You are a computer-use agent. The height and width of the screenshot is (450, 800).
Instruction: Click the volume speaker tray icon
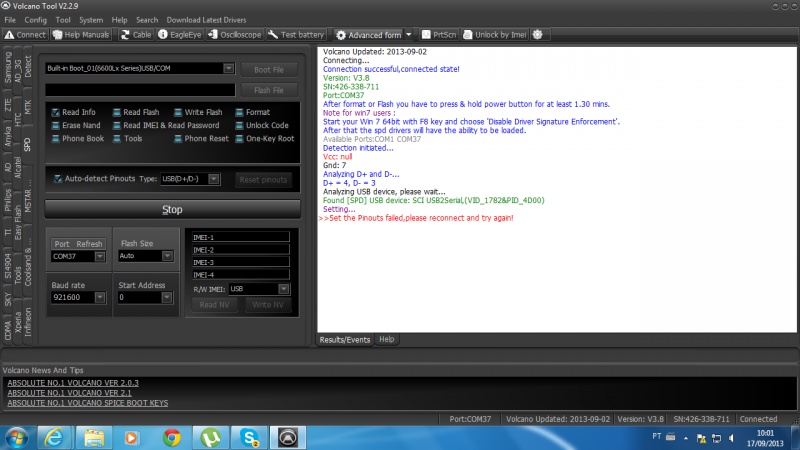[x=731, y=438]
